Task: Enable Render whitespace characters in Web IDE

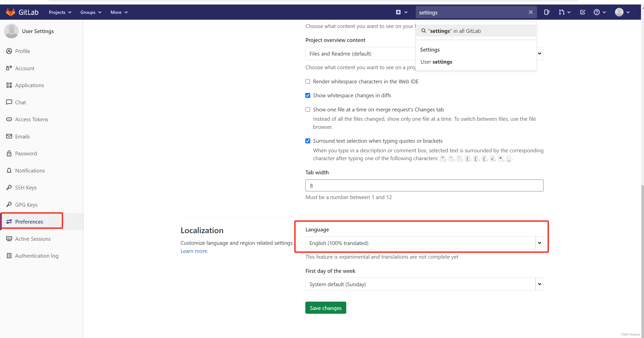Action: [308, 81]
